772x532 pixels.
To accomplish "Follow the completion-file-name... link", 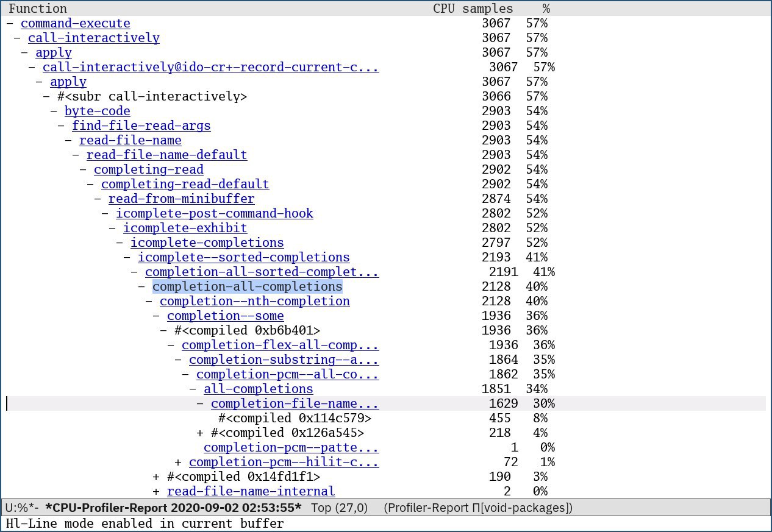I will click(295, 403).
